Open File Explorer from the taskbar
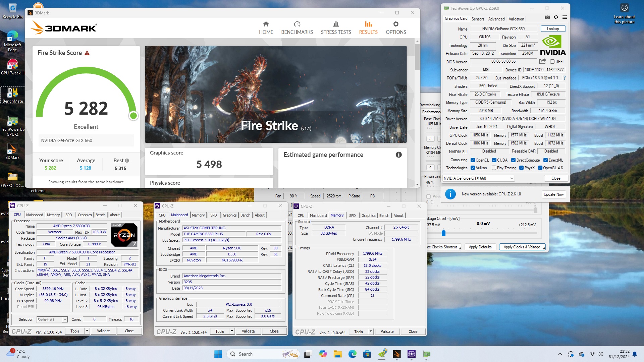 point(337,354)
